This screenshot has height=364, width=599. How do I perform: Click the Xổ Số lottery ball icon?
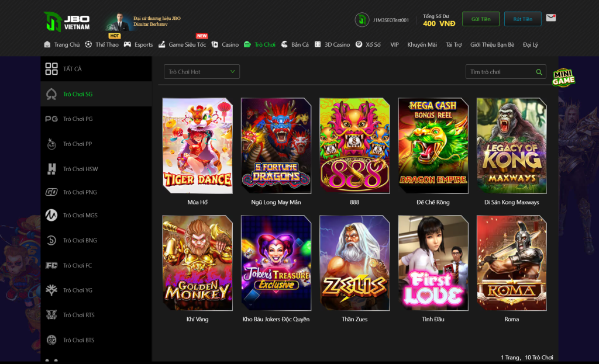pos(359,44)
